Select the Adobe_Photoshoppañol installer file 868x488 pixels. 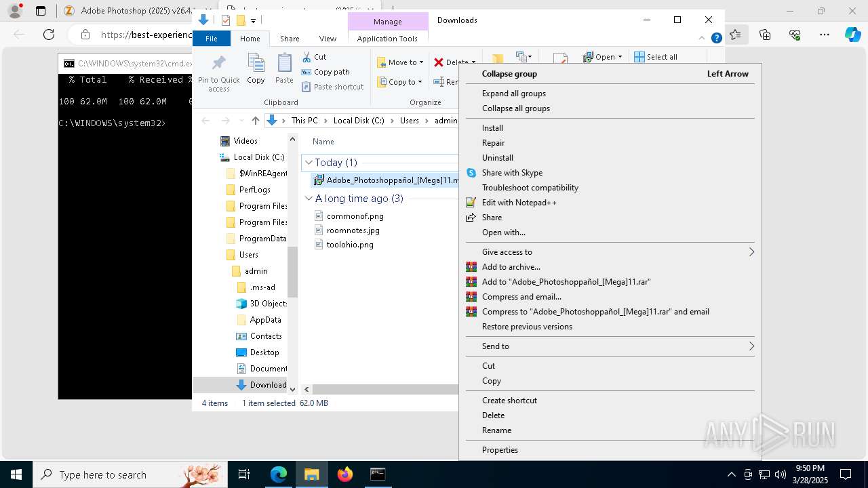386,180
